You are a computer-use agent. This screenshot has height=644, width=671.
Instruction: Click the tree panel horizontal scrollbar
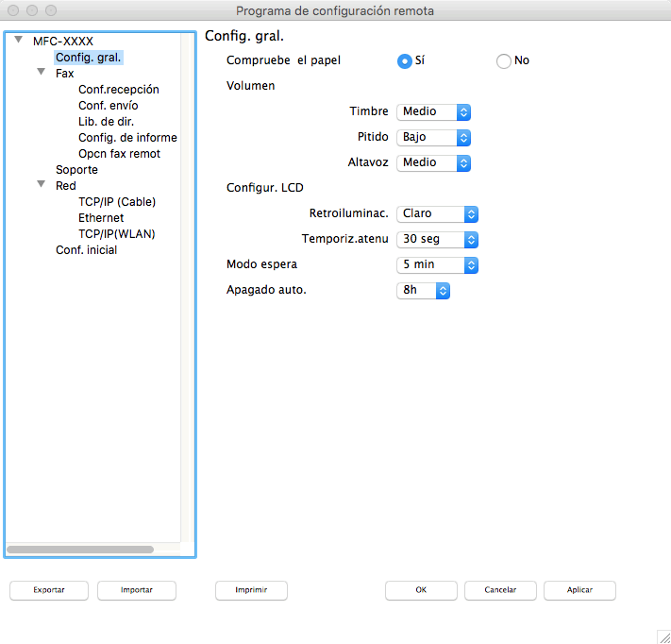point(80,550)
